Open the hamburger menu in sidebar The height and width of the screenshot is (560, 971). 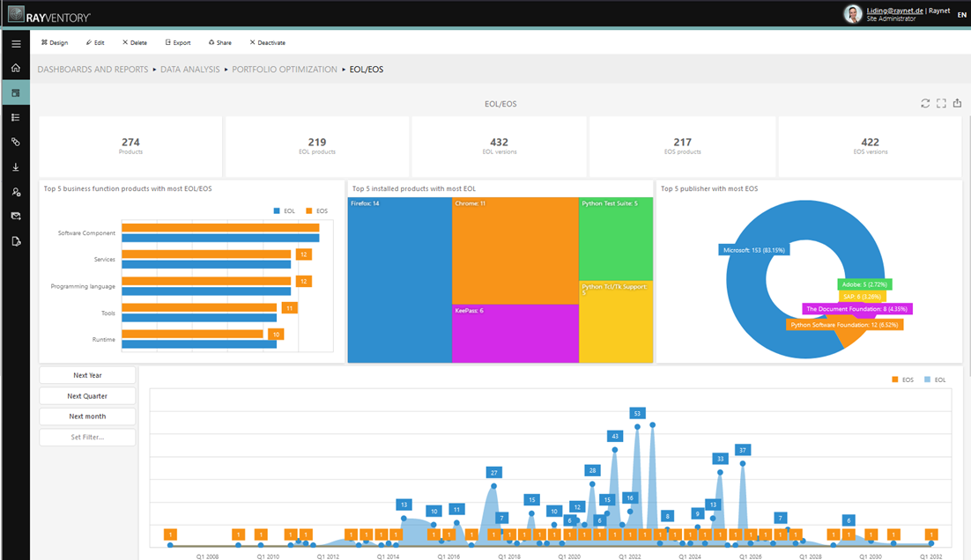click(16, 43)
